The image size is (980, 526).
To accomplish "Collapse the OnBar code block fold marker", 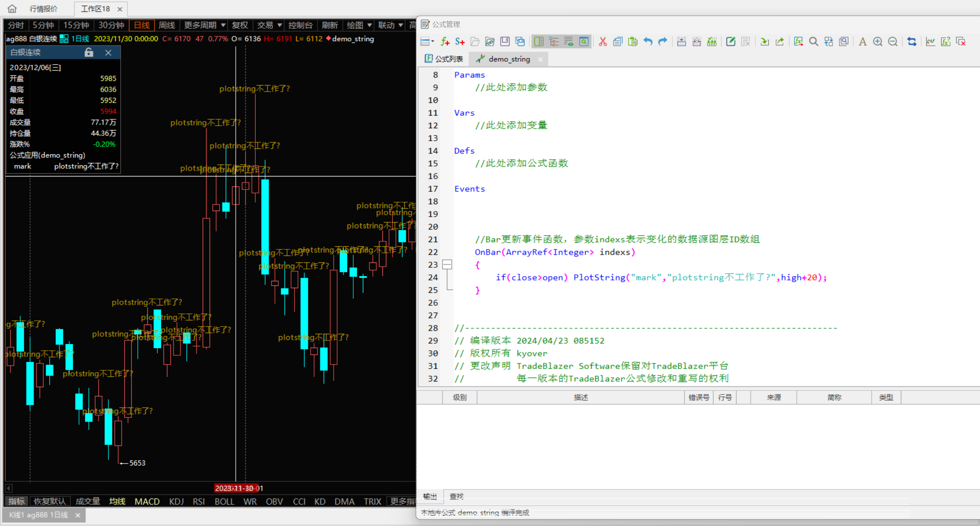I will [x=447, y=264].
